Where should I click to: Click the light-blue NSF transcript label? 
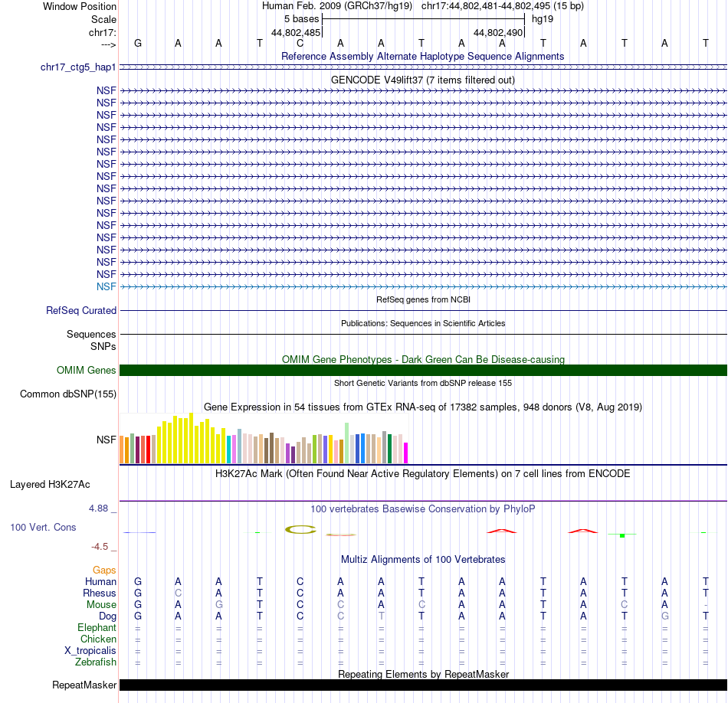click(106, 286)
